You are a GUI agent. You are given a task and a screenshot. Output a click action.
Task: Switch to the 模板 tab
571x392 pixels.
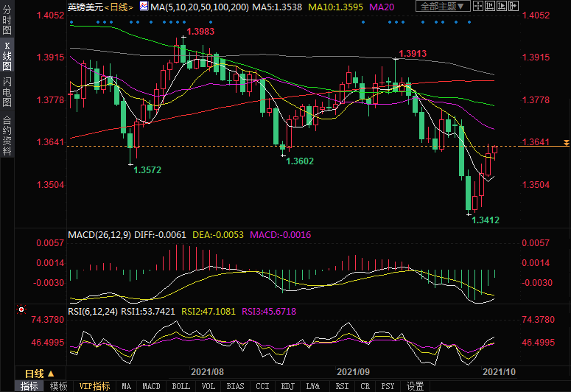click(58, 386)
